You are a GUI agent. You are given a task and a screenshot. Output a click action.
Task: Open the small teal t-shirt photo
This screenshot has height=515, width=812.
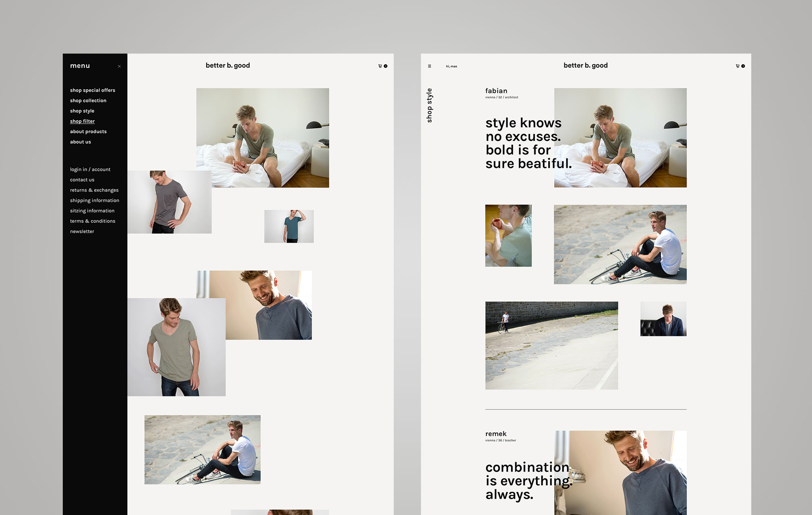289,226
